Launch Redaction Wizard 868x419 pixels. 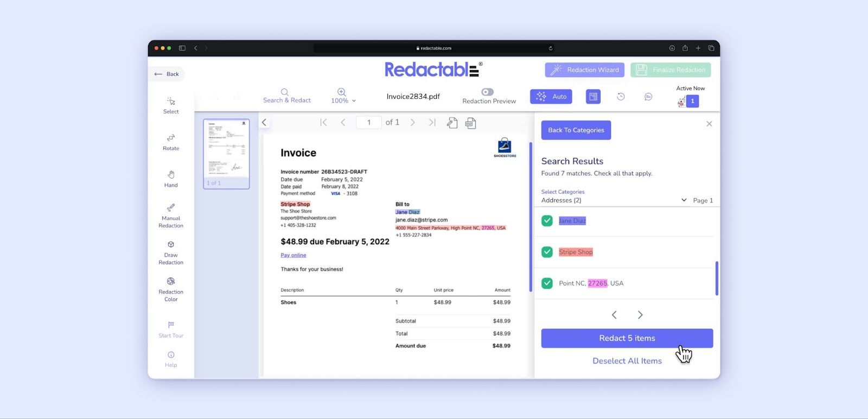pyautogui.click(x=585, y=70)
